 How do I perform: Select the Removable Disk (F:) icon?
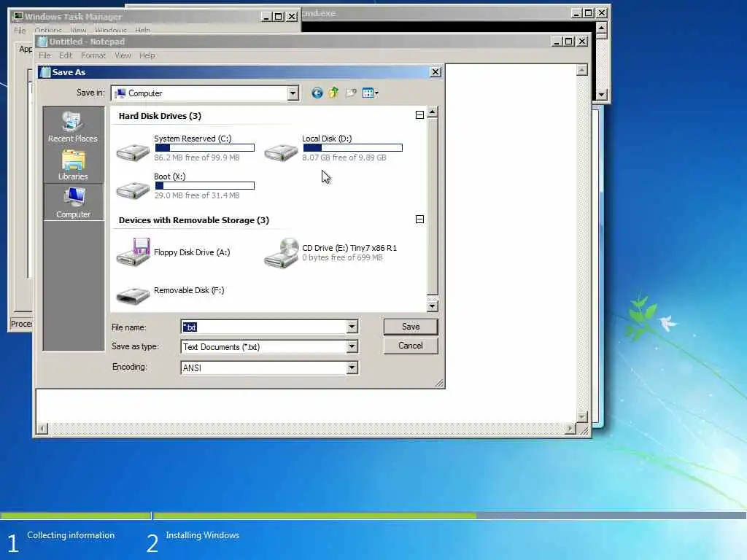[x=133, y=295]
